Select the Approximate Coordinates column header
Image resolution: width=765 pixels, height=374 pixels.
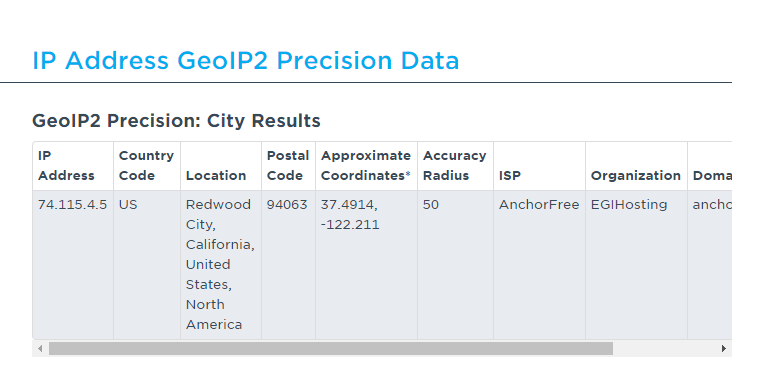pyautogui.click(x=366, y=166)
